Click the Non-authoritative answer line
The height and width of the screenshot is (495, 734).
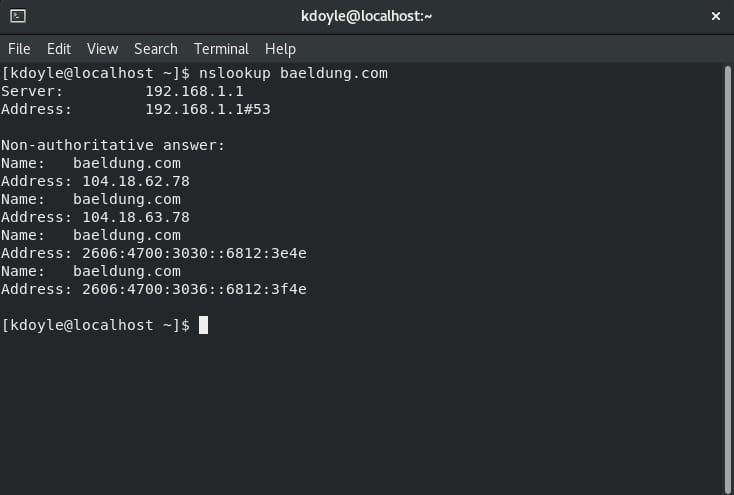[x=113, y=145]
